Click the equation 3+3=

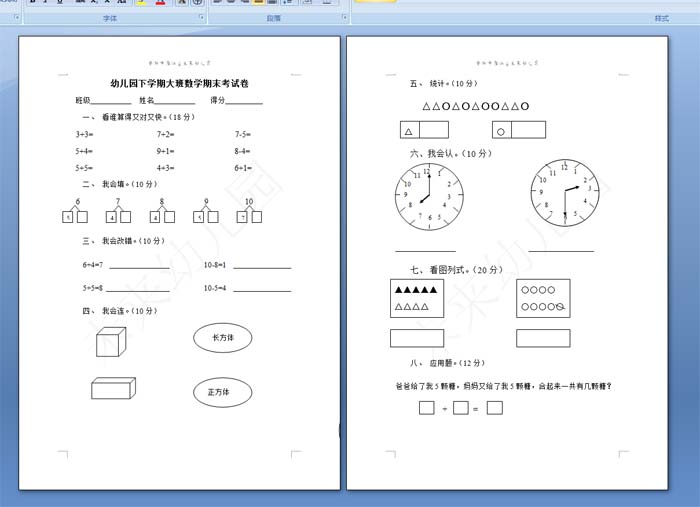[84, 134]
